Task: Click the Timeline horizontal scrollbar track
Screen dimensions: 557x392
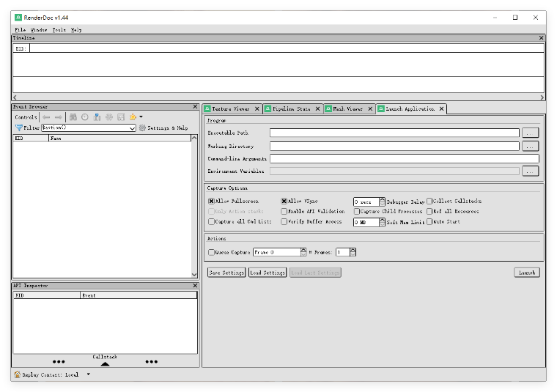Action: point(278,97)
